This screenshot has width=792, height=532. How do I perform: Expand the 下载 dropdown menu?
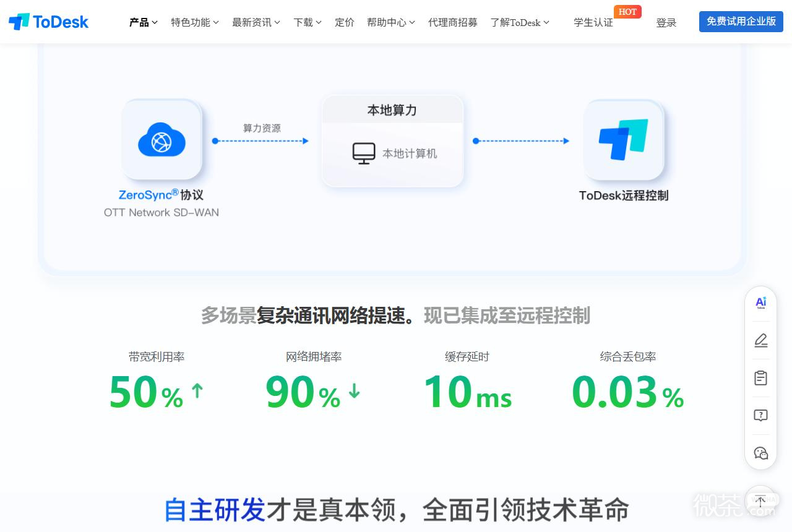click(308, 22)
